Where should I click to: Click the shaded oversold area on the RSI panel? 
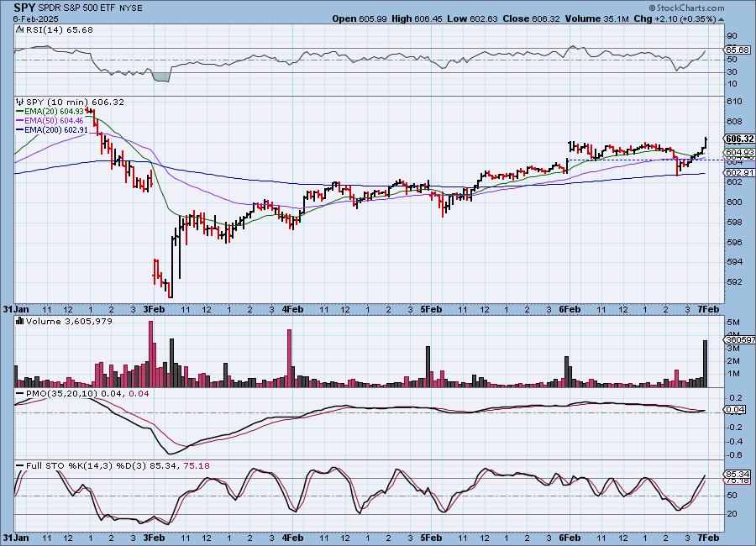click(160, 76)
